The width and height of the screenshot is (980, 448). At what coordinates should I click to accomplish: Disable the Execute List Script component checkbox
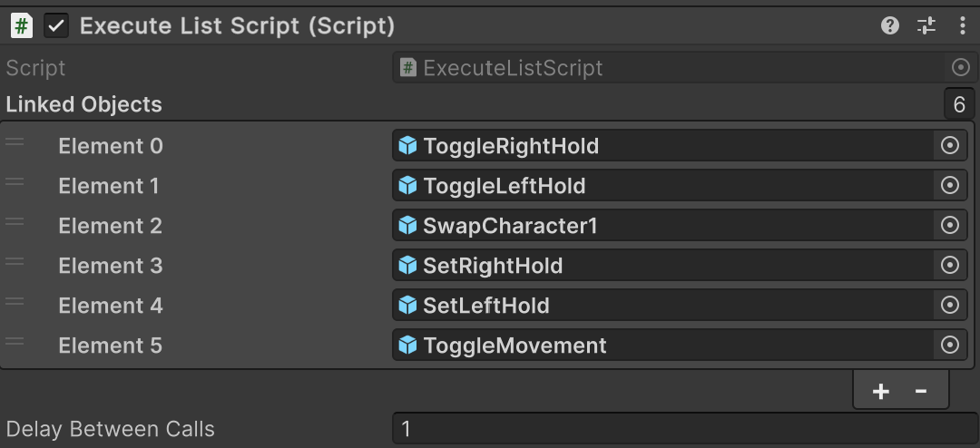click(x=56, y=25)
